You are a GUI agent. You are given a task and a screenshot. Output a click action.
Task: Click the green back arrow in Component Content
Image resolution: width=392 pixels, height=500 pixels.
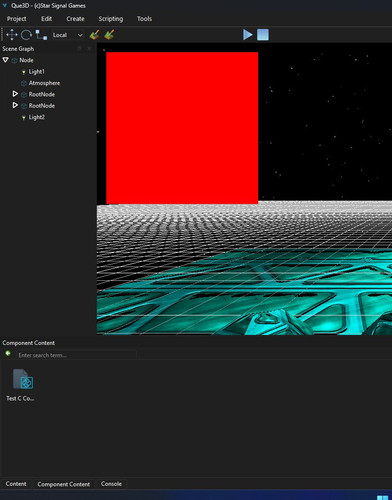8,353
